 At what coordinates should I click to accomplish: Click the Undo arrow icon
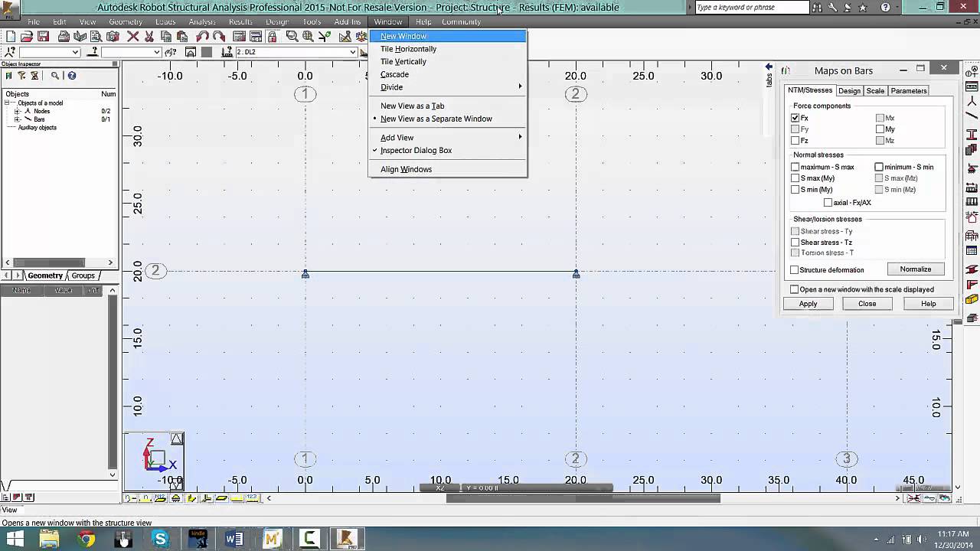pos(202,36)
